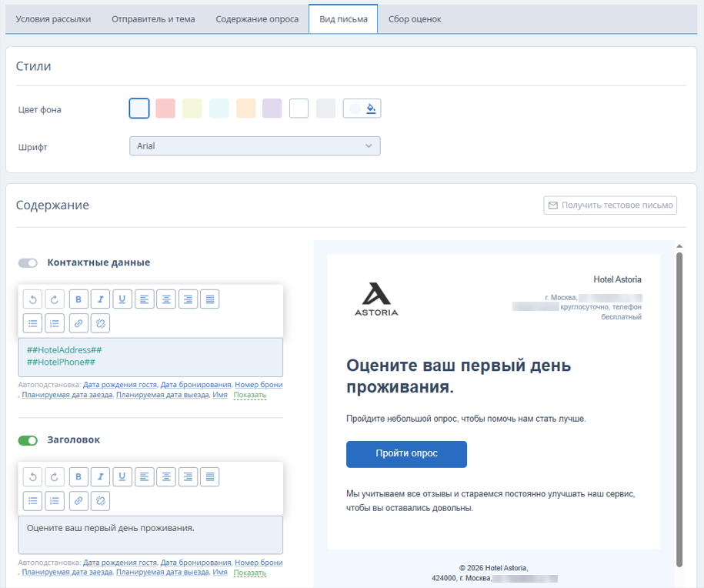Click center align icon in Заголовок editor
This screenshot has height=588, width=704.
[166, 477]
